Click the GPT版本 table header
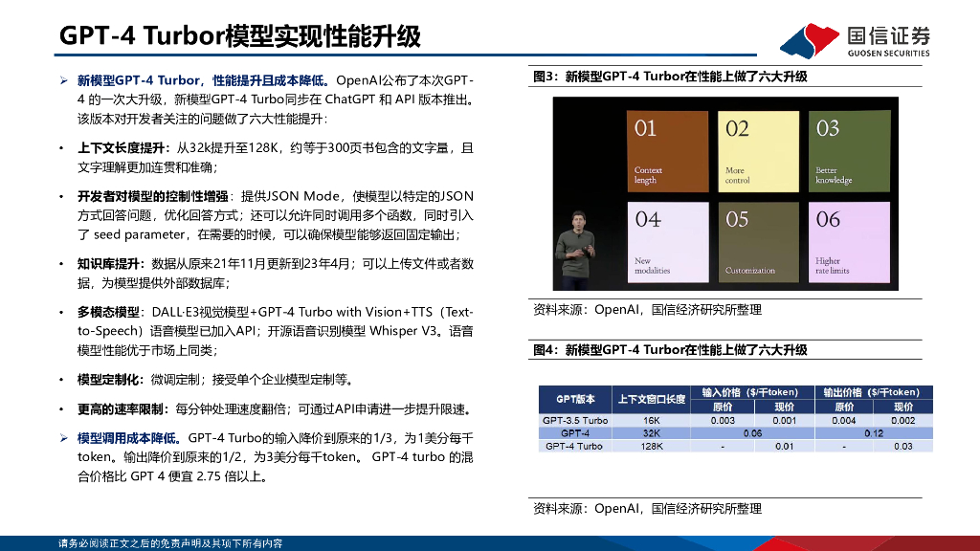The image size is (980, 551). pos(575,399)
